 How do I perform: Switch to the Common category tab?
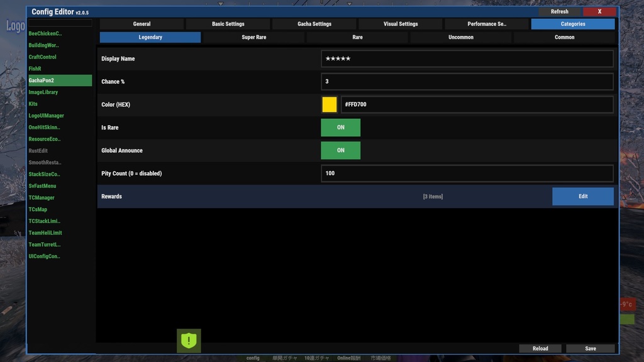pos(564,37)
